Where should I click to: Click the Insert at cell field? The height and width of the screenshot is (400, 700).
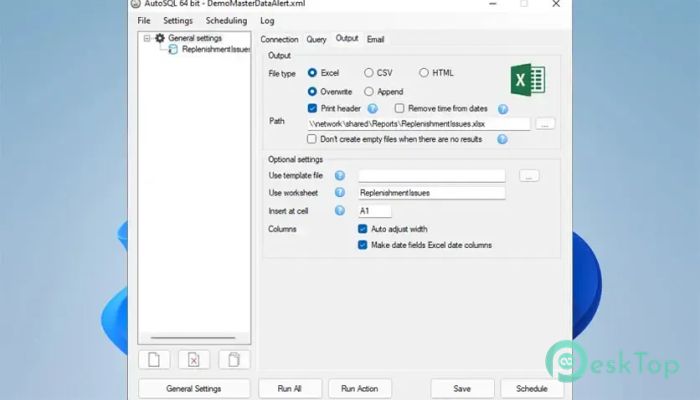pyautogui.click(x=375, y=211)
